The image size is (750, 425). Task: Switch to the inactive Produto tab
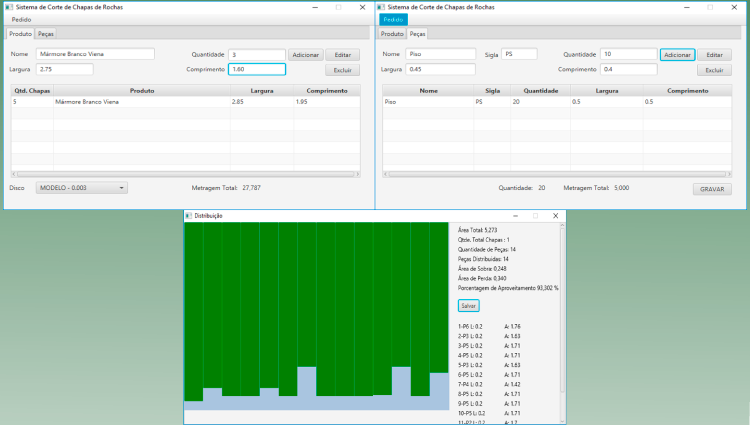pos(392,34)
